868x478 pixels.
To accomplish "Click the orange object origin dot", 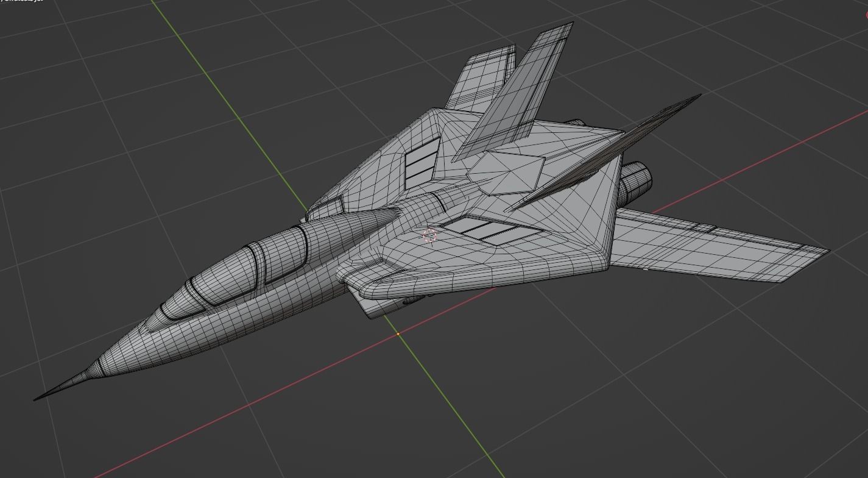I will pyautogui.click(x=398, y=334).
